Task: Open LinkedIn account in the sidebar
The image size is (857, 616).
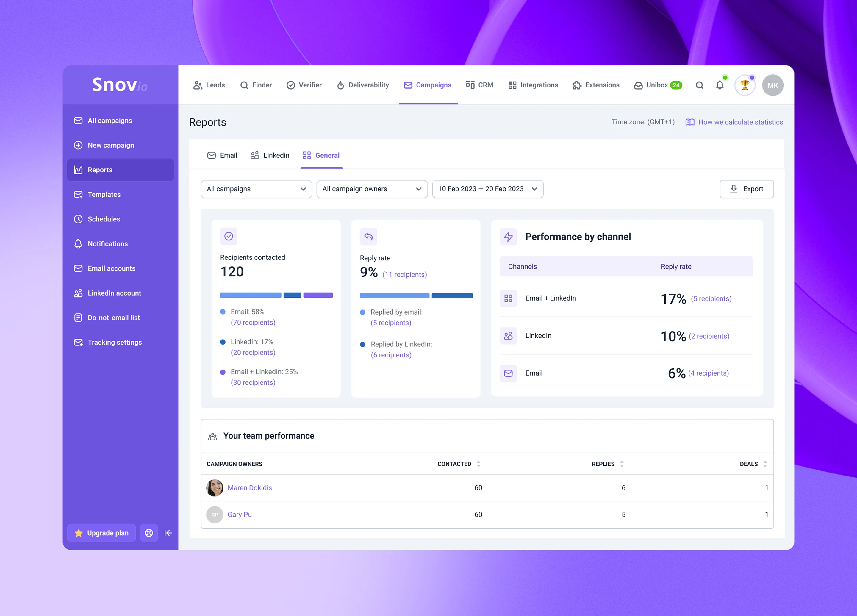Action: click(x=121, y=293)
